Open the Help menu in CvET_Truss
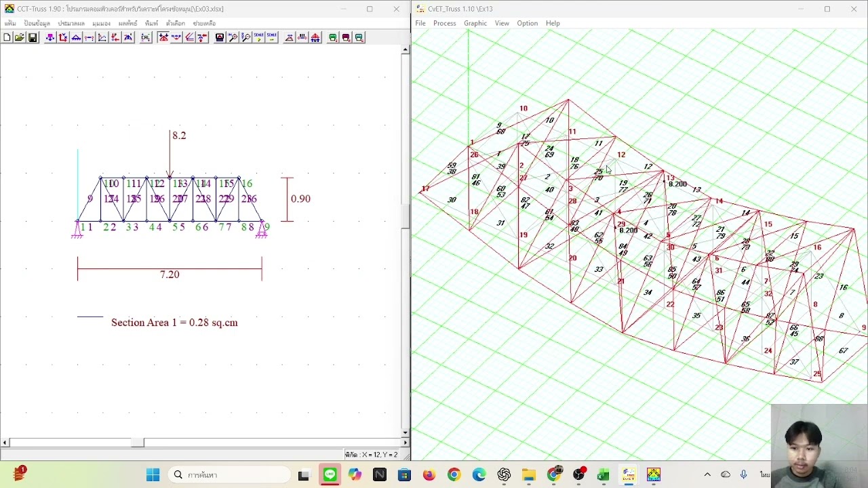868x488 pixels. click(x=553, y=23)
